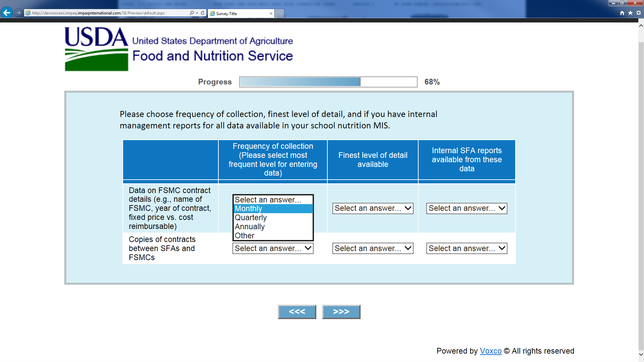Open the browser tools gear icon
The width and height of the screenshot is (644, 362).
(639, 13)
